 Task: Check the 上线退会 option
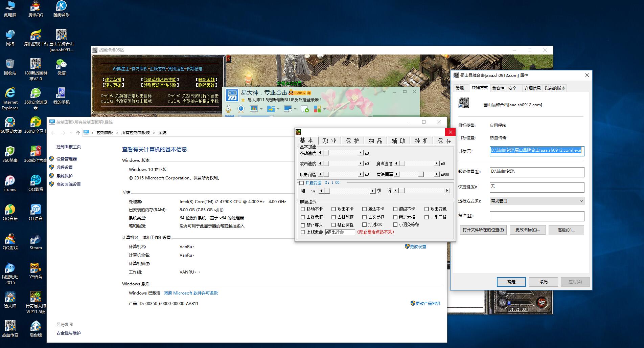coord(303,232)
